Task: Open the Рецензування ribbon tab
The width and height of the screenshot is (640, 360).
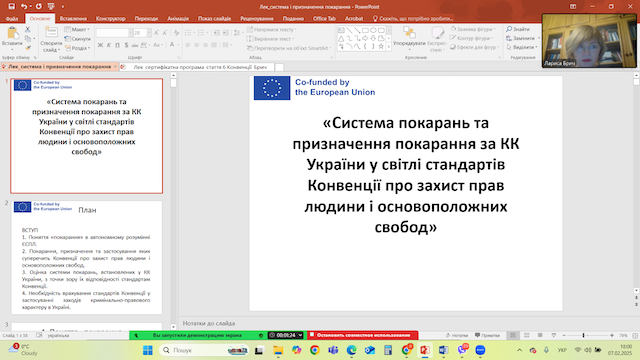Action: [x=257, y=18]
